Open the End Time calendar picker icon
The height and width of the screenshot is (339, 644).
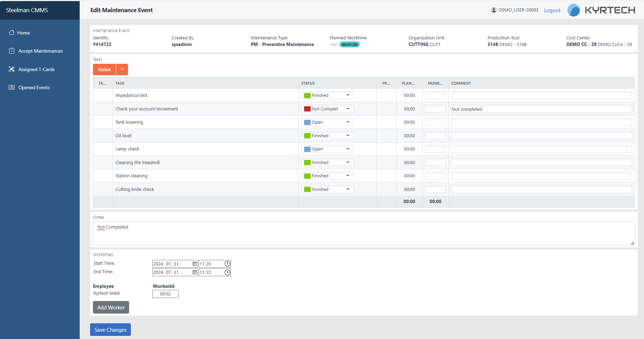[194, 272]
